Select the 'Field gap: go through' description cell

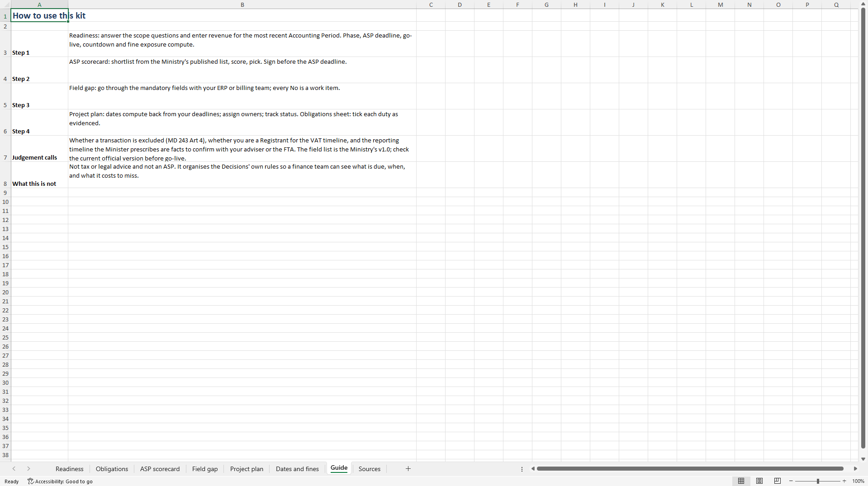(242, 96)
